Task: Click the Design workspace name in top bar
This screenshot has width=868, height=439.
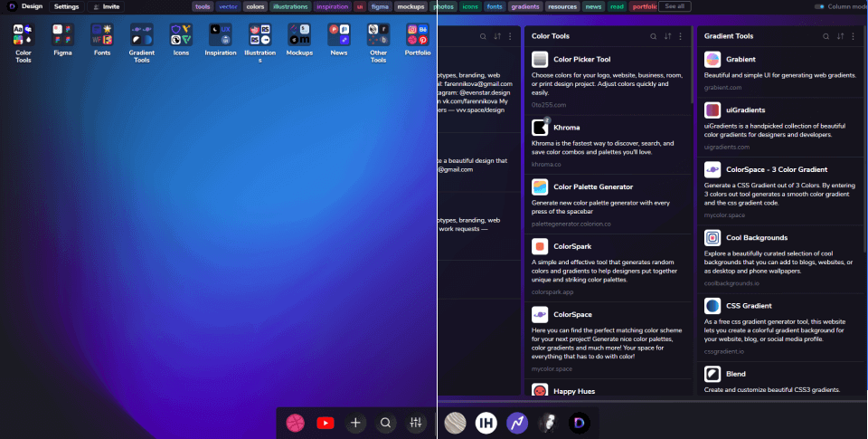Action: point(33,6)
